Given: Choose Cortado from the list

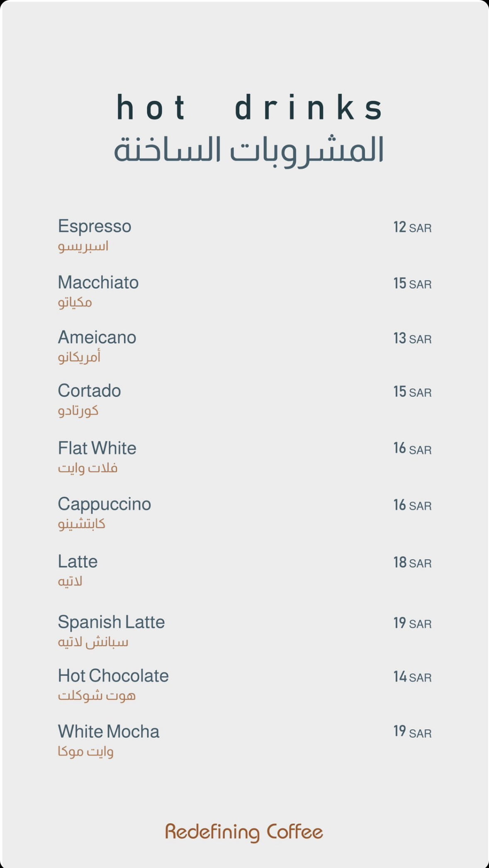Looking at the screenshot, I should click(90, 391).
